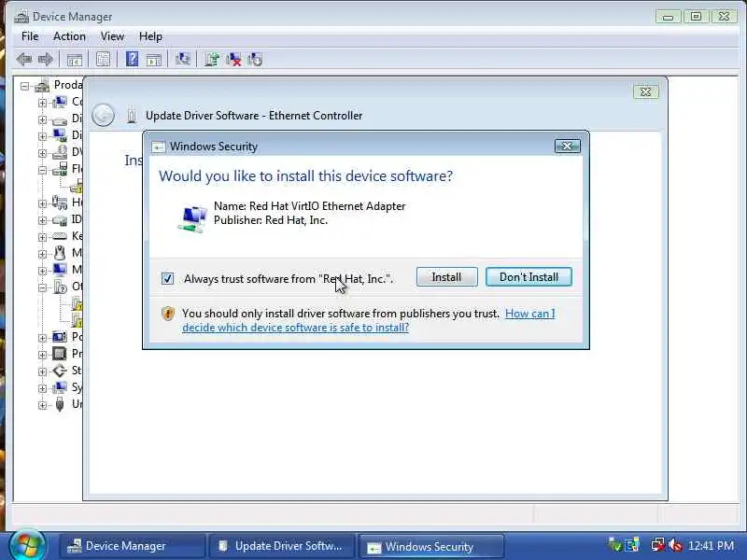The width and height of the screenshot is (747, 560).
Task: Select the DVD/CD-ROM drives category icon
Action: pyautogui.click(x=60, y=152)
